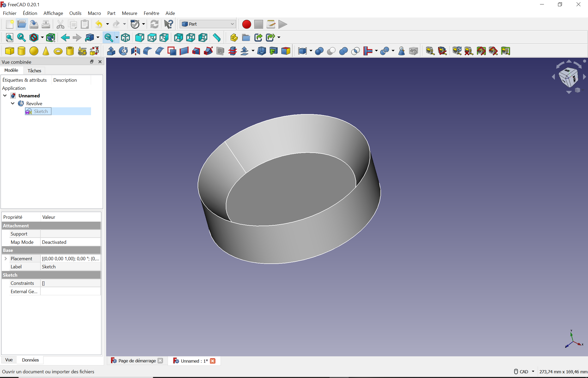Close the Page de démarrage tab
This screenshot has width=588, height=378.
click(x=160, y=361)
